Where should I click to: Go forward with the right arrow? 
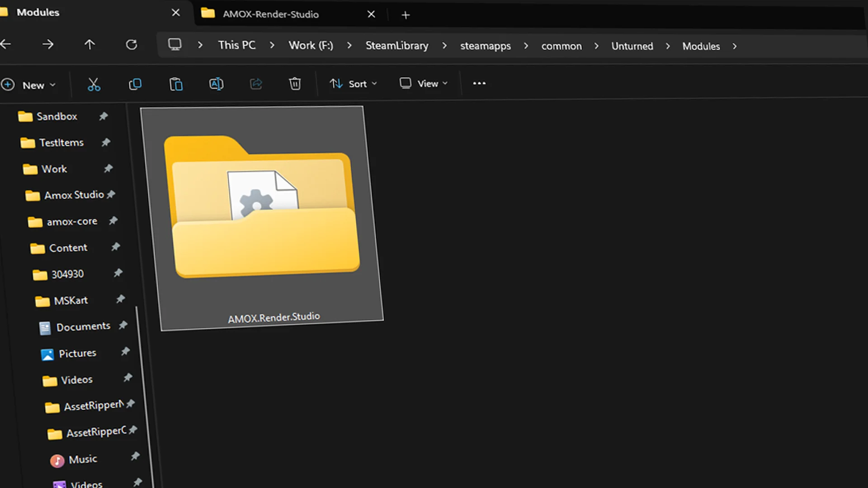[x=47, y=44]
